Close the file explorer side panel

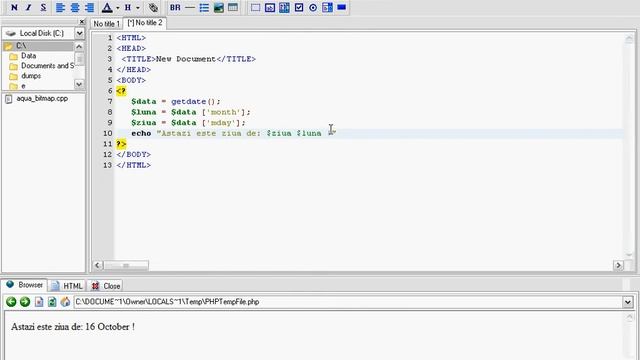82,22
